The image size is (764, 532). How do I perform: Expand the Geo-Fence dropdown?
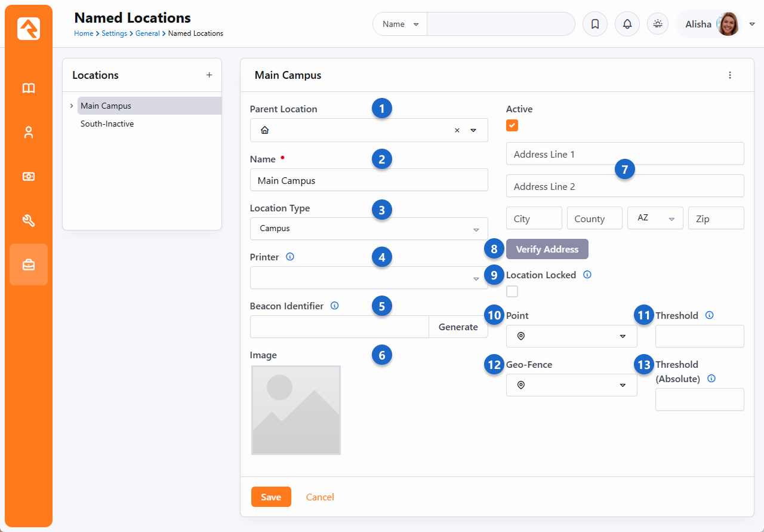coord(571,386)
